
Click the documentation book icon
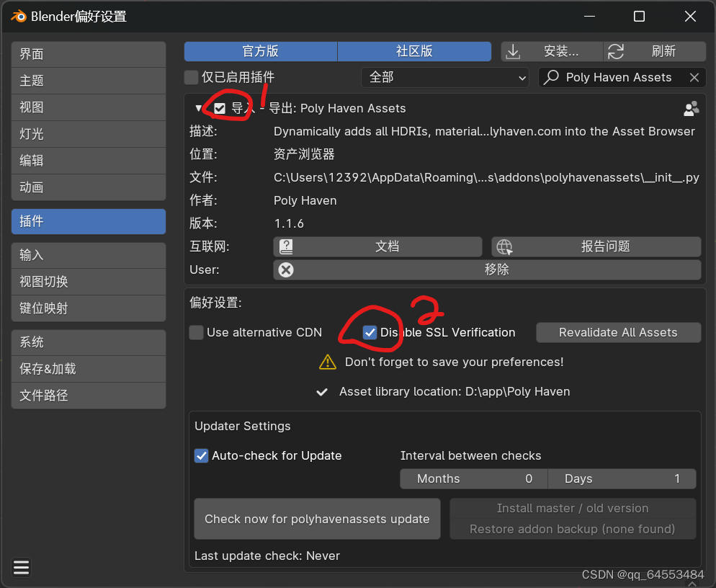tap(286, 246)
